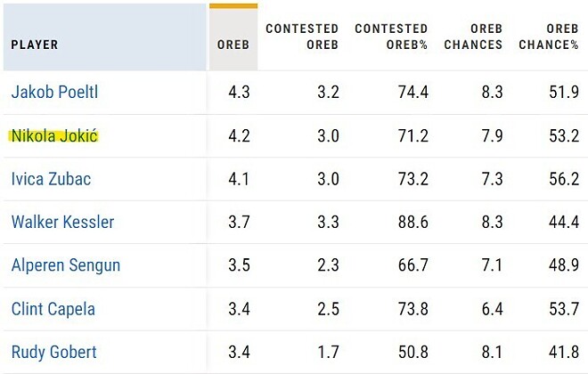Viewport: 588px width, 374px height.
Task: Click Jakob Poeltl's 4.3 OREB value
Action: [239, 93]
